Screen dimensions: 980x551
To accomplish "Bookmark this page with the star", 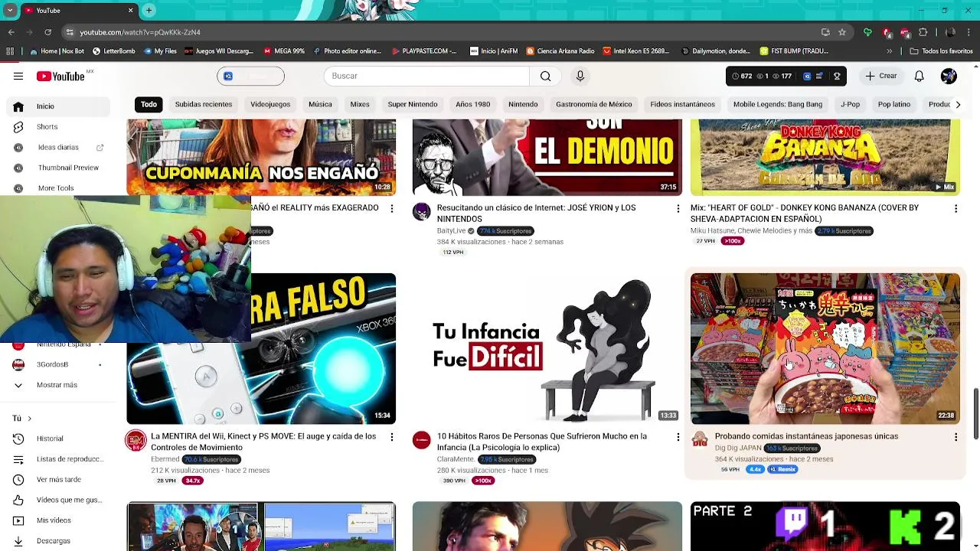I will [x=842, y=32].
